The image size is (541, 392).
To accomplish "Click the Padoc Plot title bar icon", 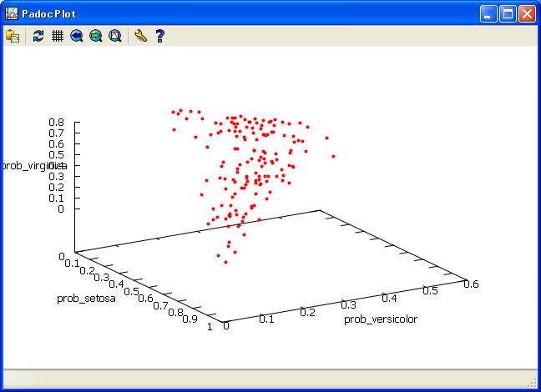I will click(11, 13).
